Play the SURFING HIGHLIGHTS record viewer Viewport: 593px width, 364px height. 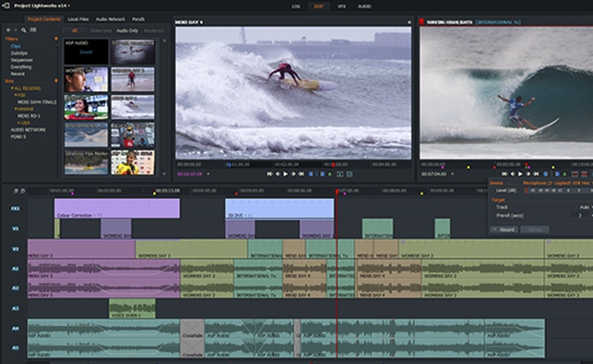520,174
